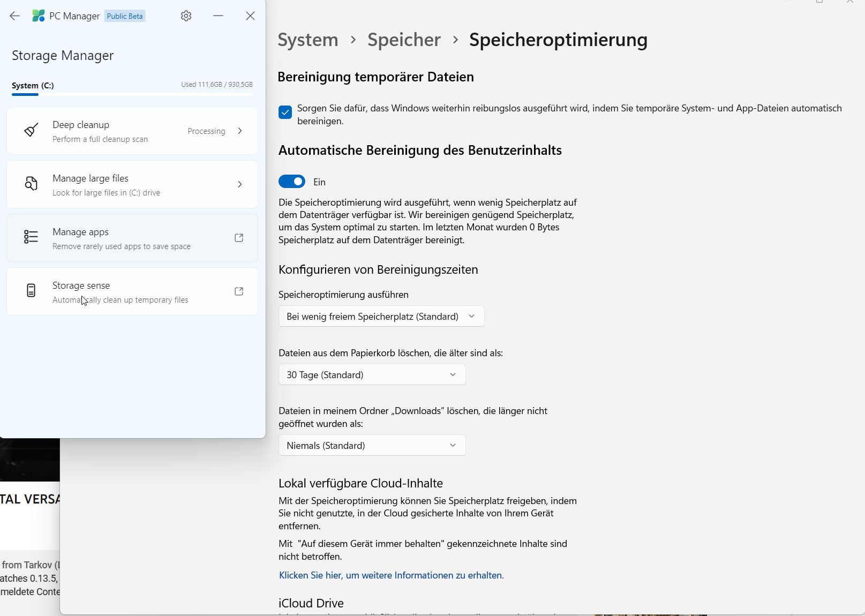Image resolution: width=865 pixels, height=616 pixels.
Task: Click the PC Manager logo icon
Action: click(39, 16)
